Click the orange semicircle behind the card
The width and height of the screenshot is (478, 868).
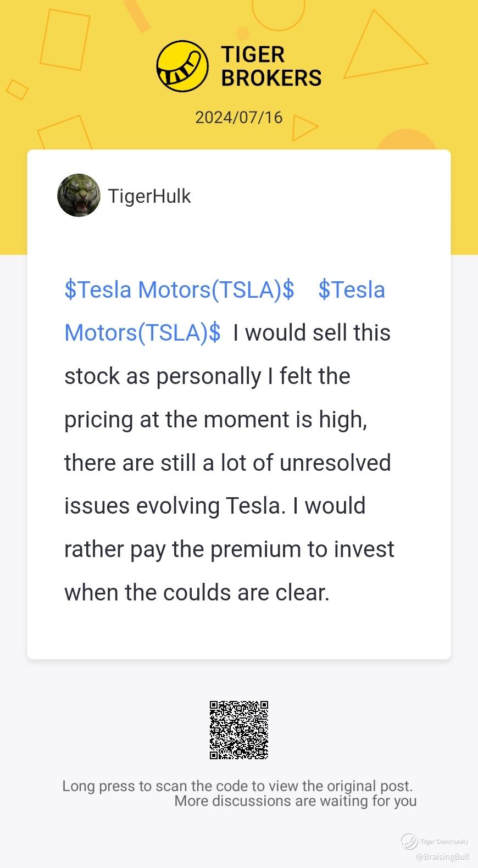[x=407, y=140]
